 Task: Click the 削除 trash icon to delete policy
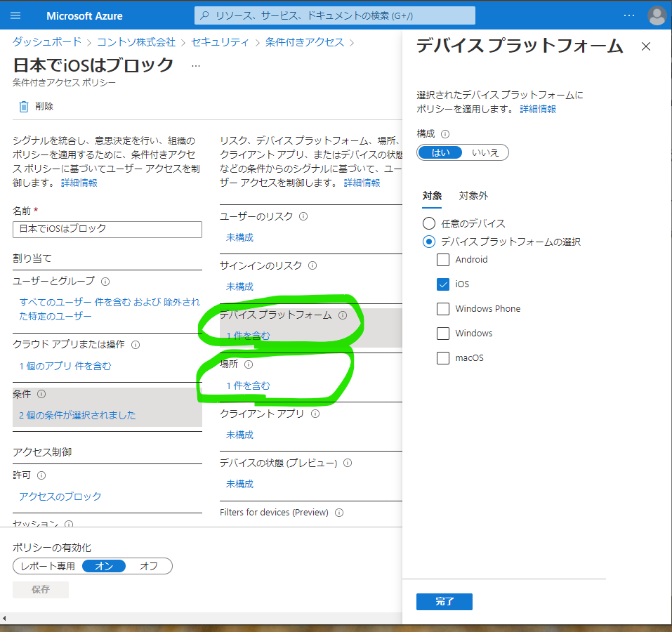click(x=23, y=105)
